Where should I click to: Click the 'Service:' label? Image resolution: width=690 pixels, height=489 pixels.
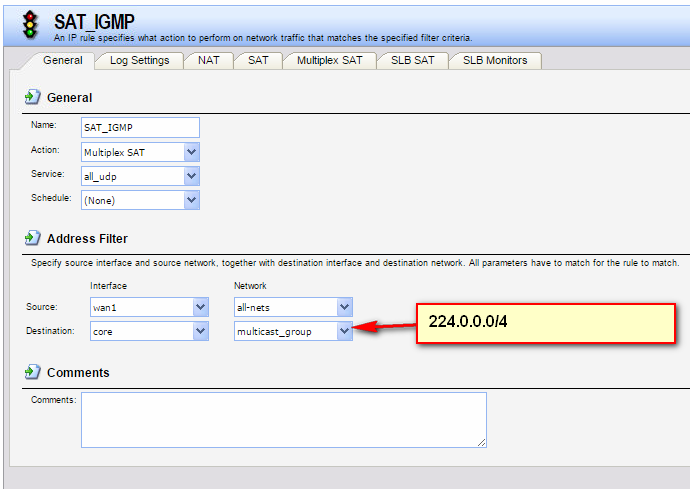48,174
